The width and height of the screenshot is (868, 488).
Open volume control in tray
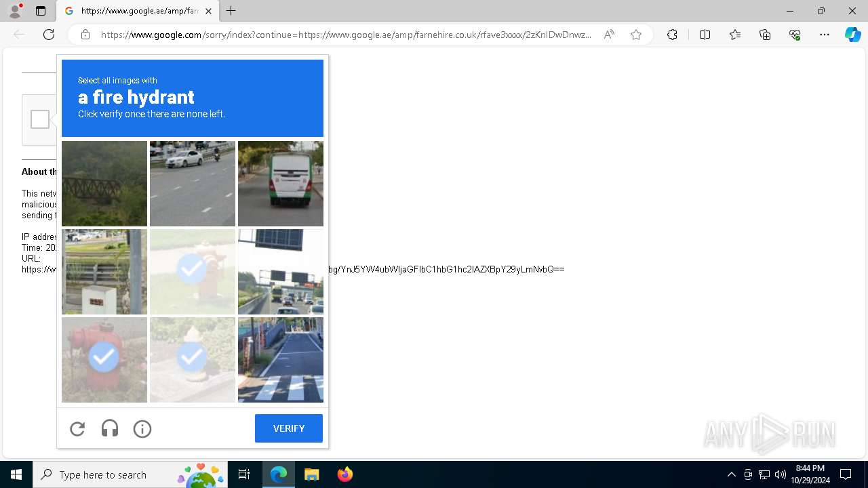point(780,474)
